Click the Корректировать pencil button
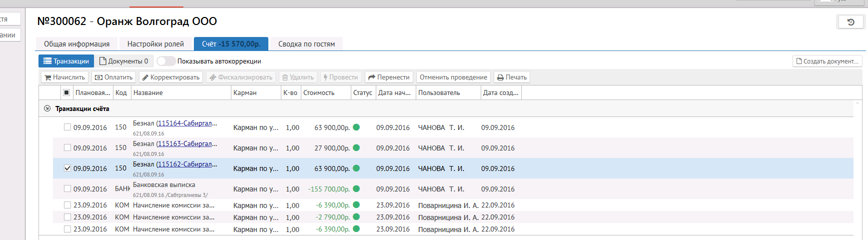 170,77
